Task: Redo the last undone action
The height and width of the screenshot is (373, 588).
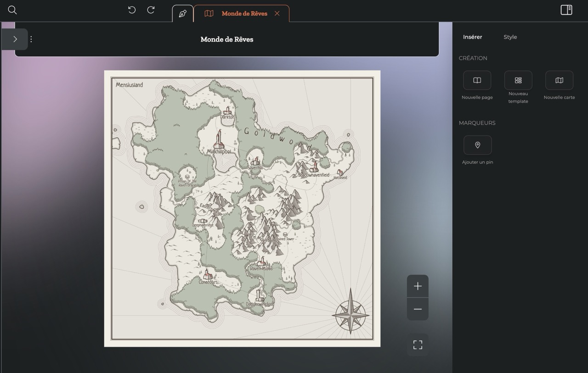Action: [x=151, y=10]
